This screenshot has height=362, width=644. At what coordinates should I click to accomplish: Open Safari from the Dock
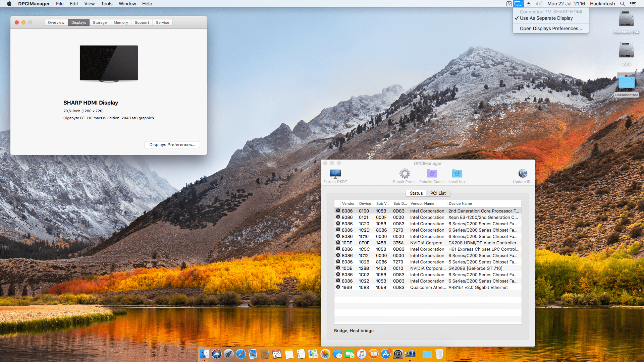coord(241,354)
